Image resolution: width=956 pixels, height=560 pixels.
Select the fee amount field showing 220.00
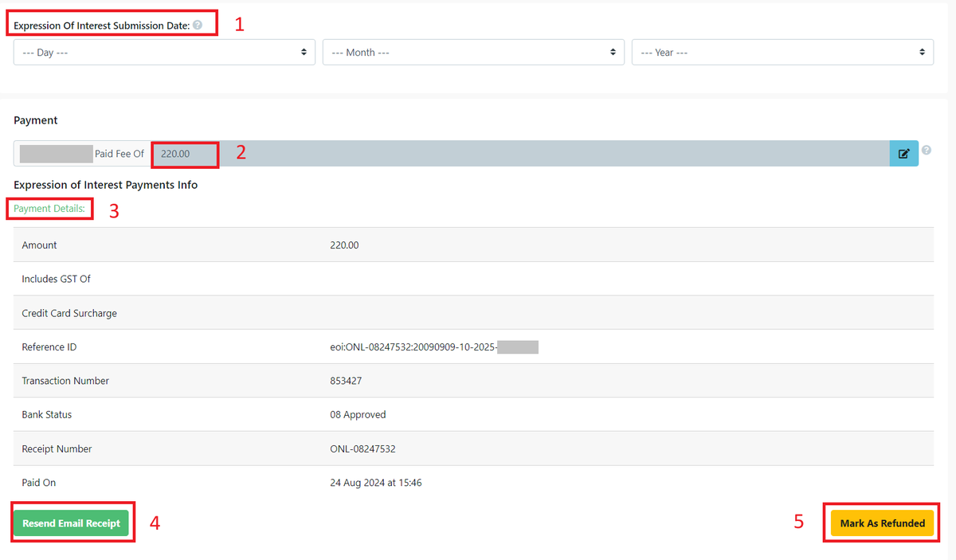click(184, 153)
